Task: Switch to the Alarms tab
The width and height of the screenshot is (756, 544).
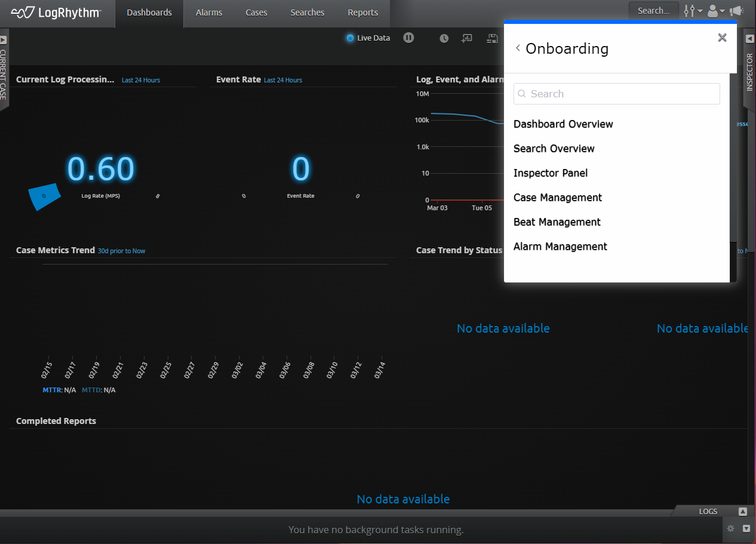Action: (209, 13)
